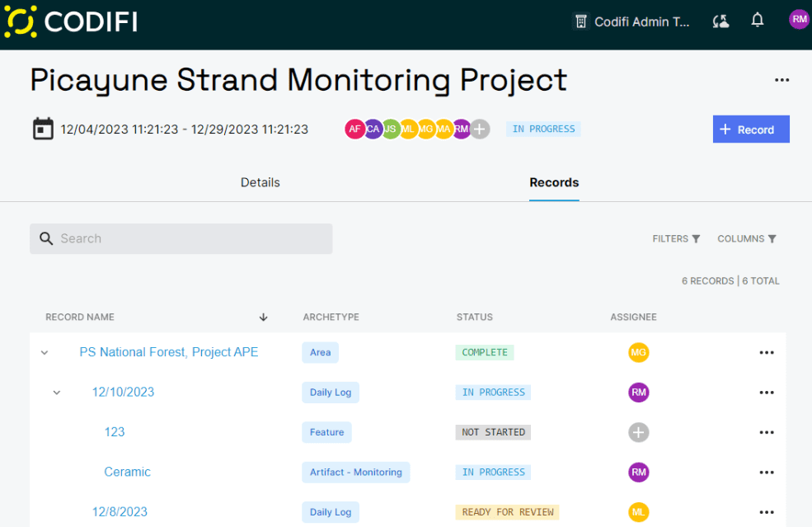The image size is (812, 527).
Task: Click RM assignee avatar on 12/10/2023 row
Action: [x=639, y=393]
